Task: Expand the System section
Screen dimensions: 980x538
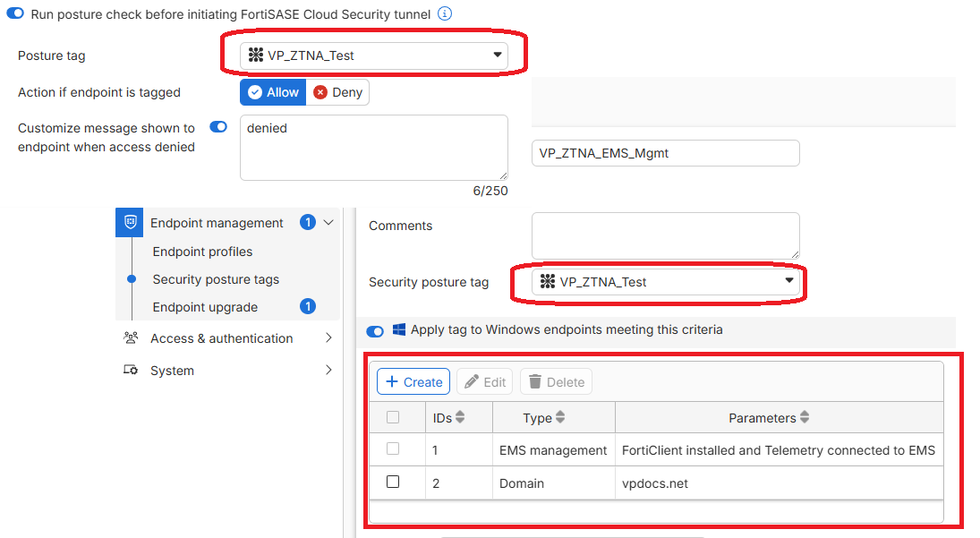Action: (328, 370)
